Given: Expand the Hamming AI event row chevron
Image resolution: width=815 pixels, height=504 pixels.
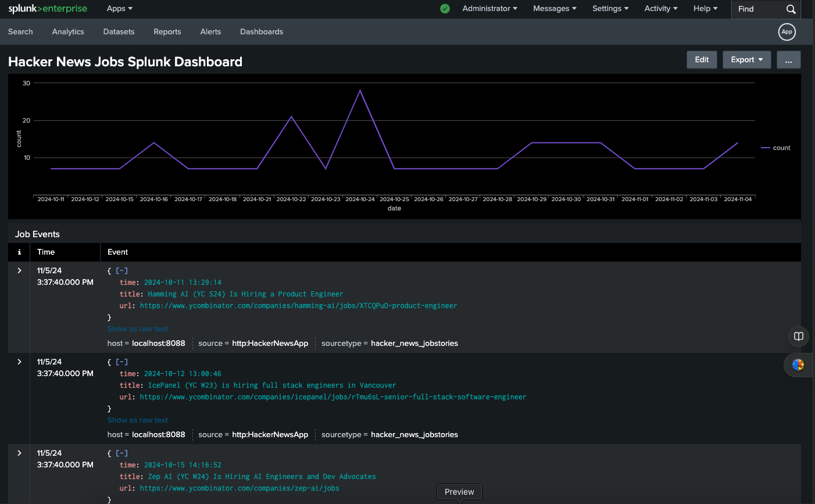Looking at the screenshot, I should point(19,271).
